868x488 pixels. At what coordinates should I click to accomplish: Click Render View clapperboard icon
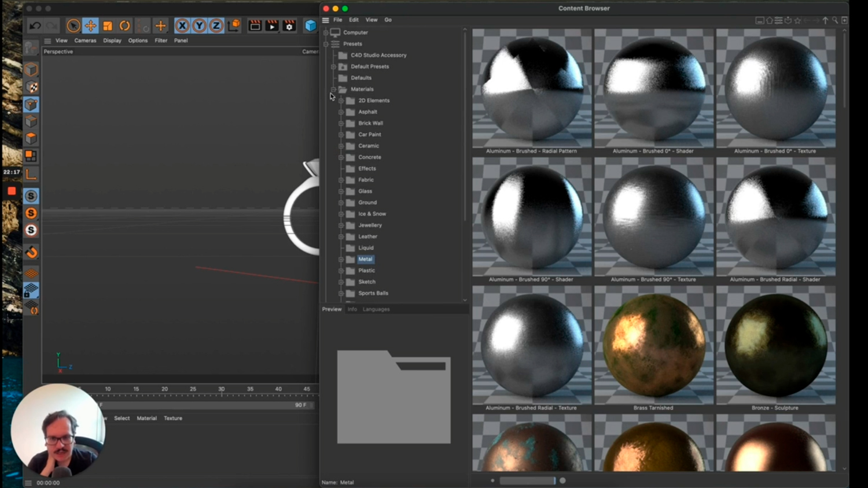coord(255,25)
